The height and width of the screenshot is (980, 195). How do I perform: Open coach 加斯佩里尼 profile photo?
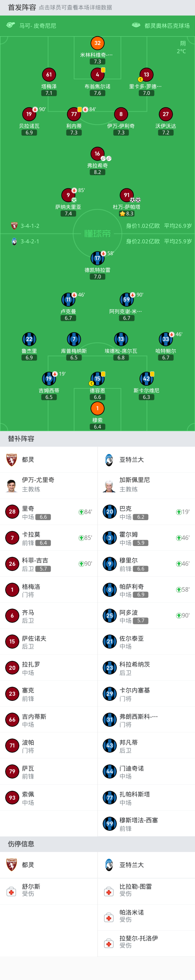click(x=109, y=485)
